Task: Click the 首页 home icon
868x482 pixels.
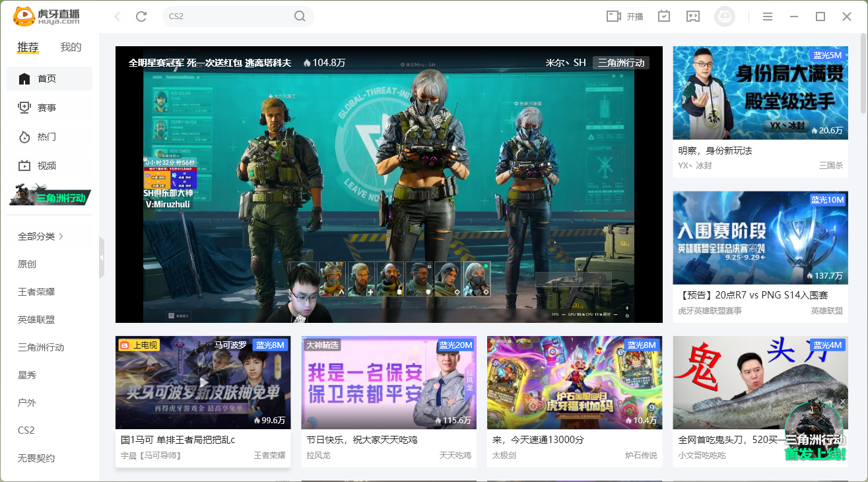Action: click(x=24, y=79)
